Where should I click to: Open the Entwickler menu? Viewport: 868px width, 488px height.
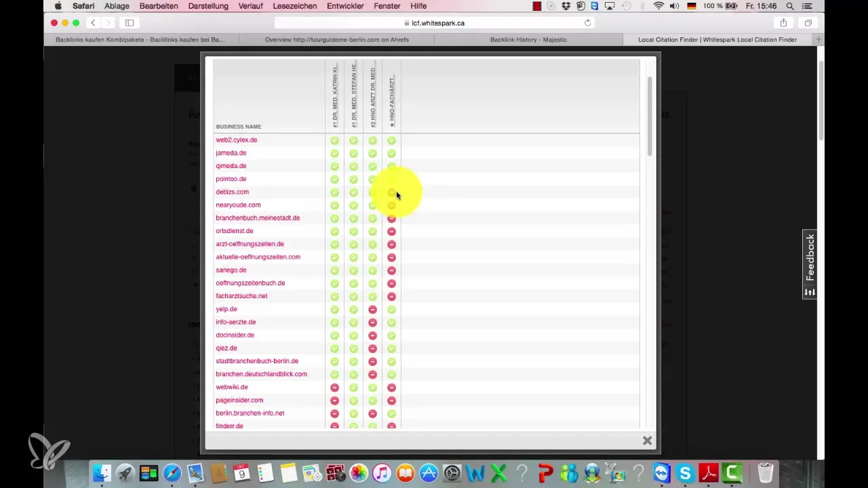tap(344, 5)
